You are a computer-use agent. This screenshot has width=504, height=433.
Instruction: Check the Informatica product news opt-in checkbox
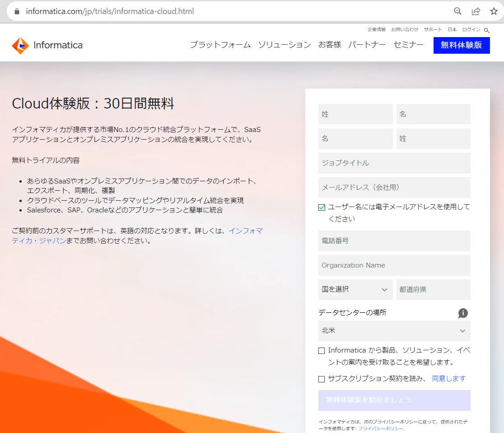[x=322, y=351]
